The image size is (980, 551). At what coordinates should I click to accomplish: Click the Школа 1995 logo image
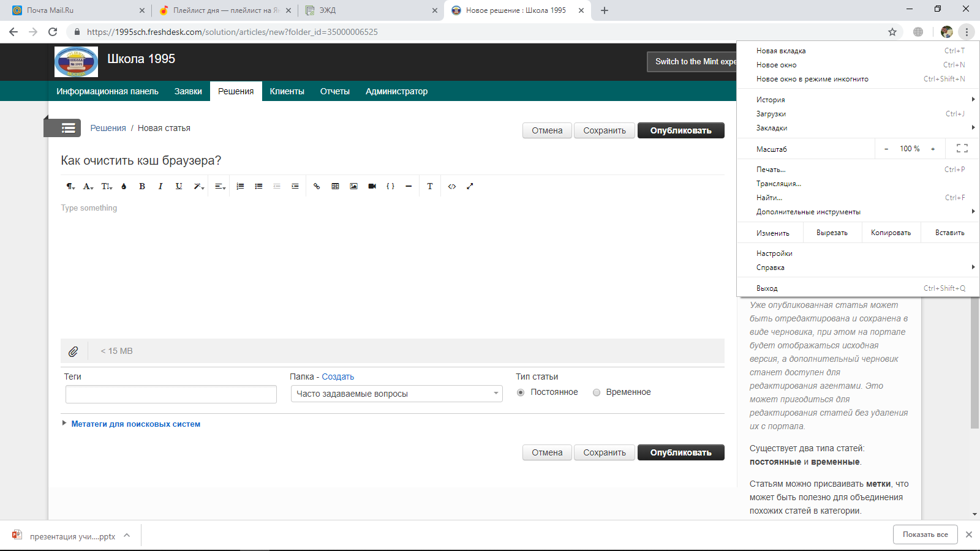pos(76,62)
